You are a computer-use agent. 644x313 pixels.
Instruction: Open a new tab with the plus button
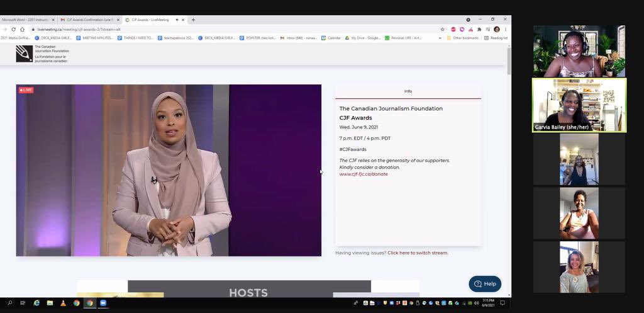[193, 20]
